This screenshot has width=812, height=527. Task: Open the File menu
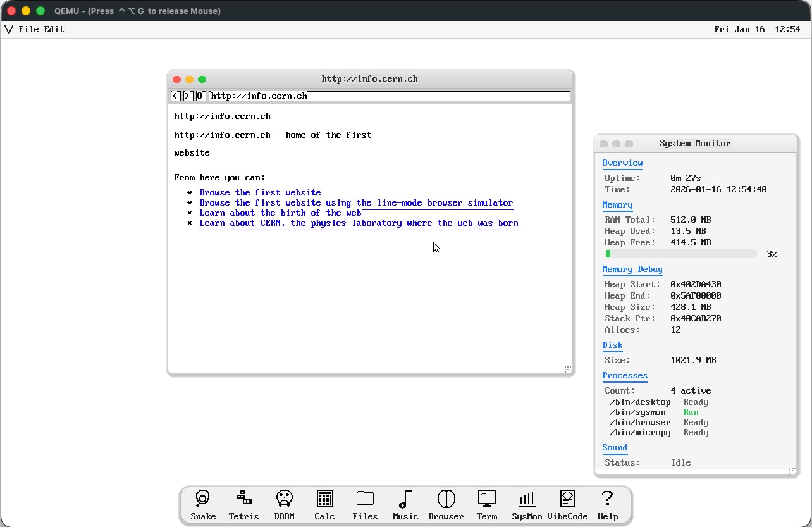[28, 29]
